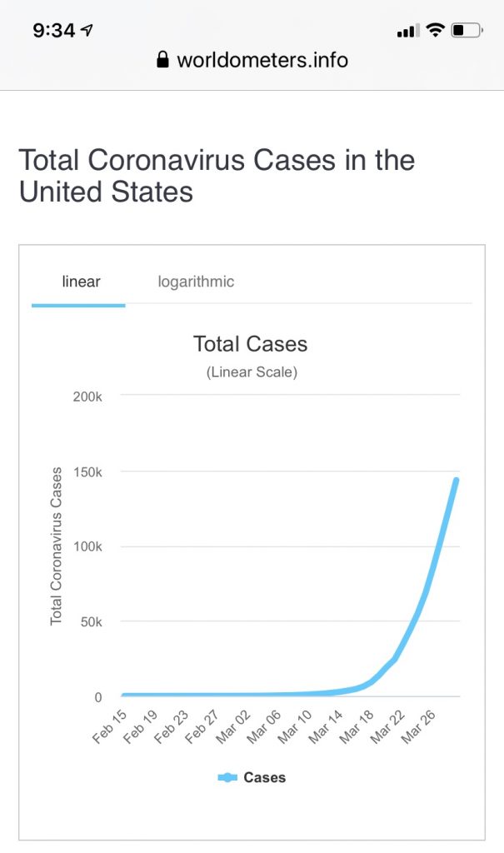Image resolution: width=504 pixels, height=853 pixels.
Task: Click the Total Cases chart title
Action: pos(251,343)
